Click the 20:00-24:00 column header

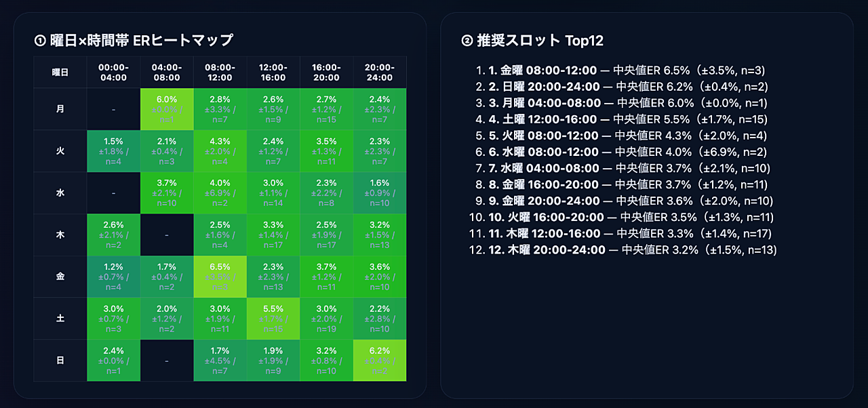point(379,73)
